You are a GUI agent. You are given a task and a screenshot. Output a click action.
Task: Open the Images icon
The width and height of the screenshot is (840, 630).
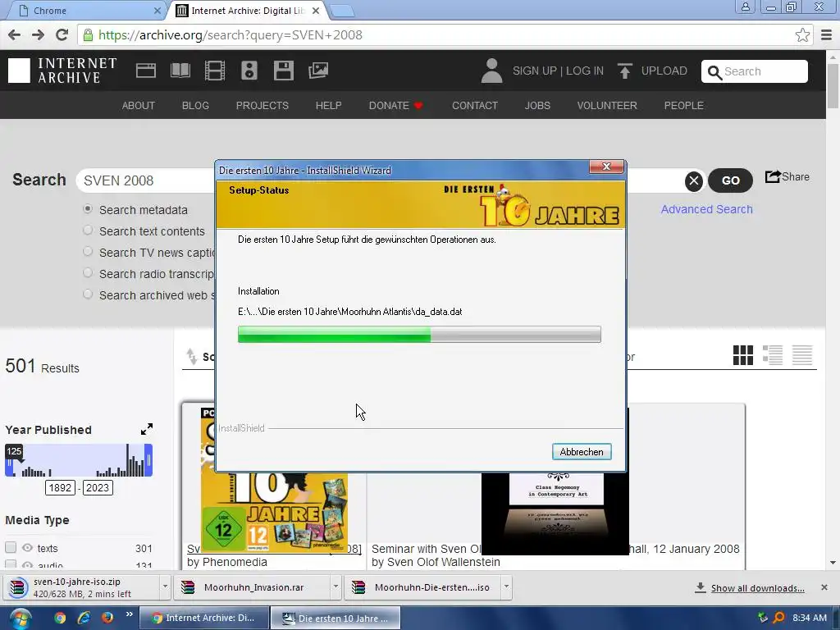[318, 71]
